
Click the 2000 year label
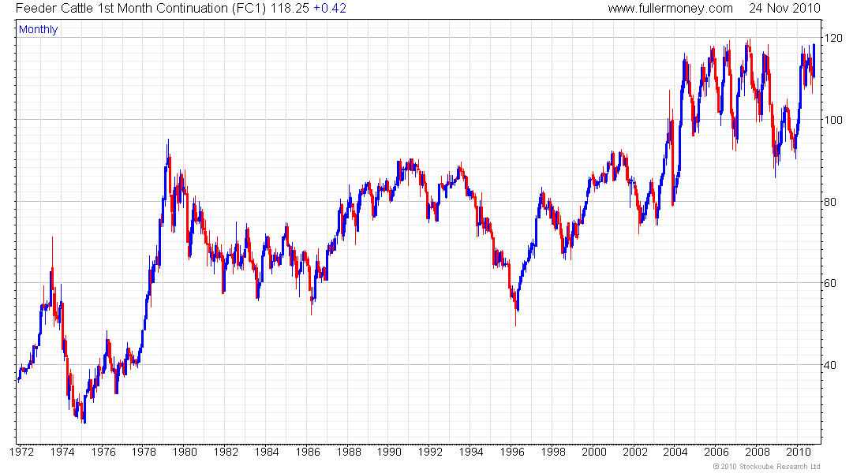(594, 452)
